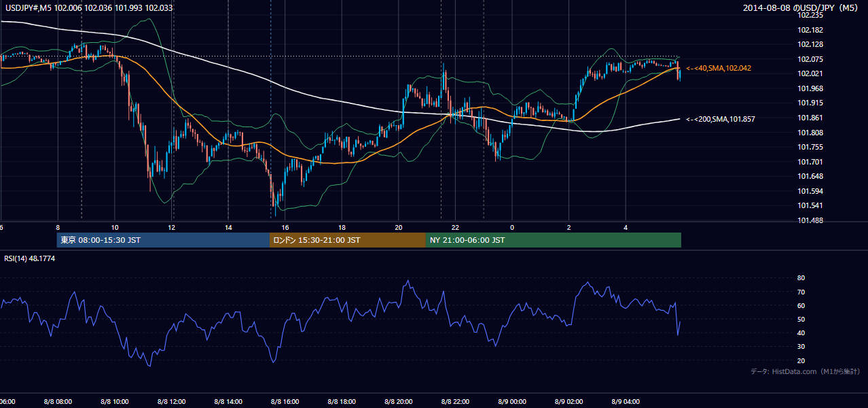Click the 102.182 price axis label

(x=812, y=30)
